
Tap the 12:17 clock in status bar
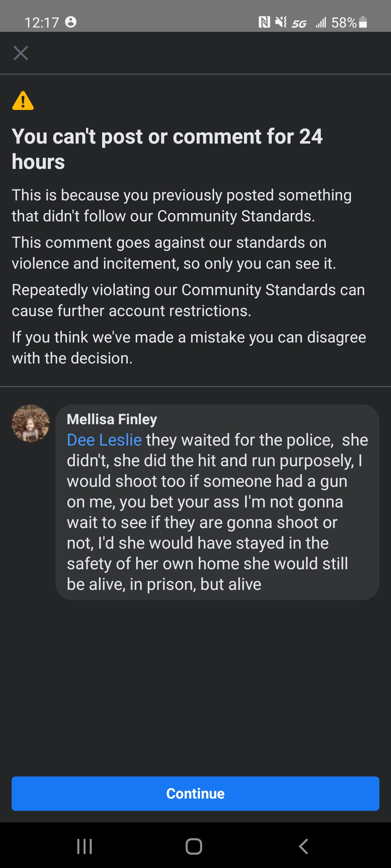coord(42,23)
